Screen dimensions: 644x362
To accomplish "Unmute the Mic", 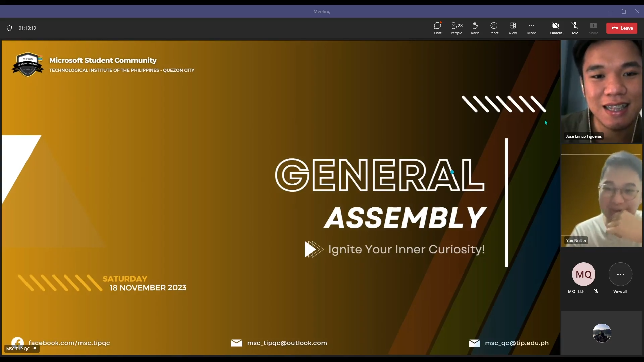I will [575, 28].
